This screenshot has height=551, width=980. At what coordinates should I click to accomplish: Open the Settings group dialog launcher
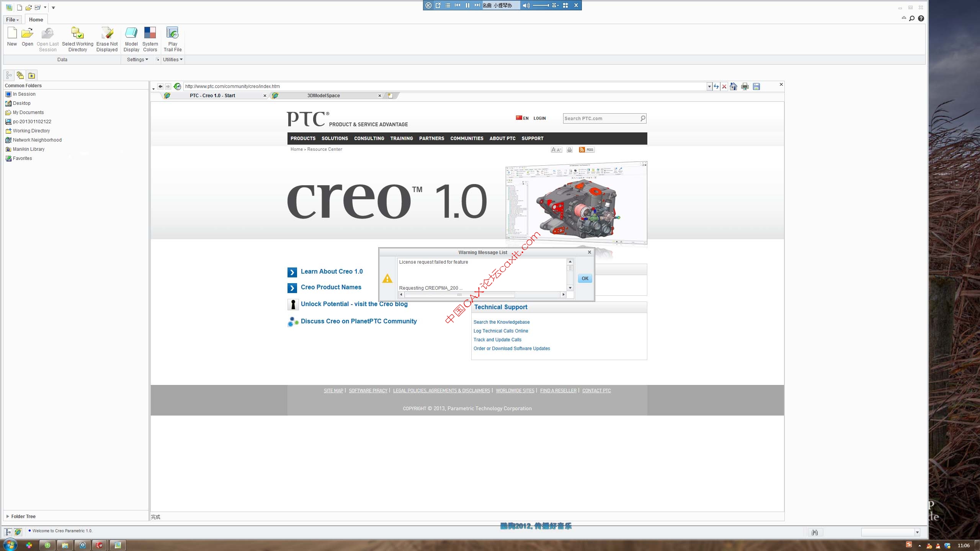[157, 59]
